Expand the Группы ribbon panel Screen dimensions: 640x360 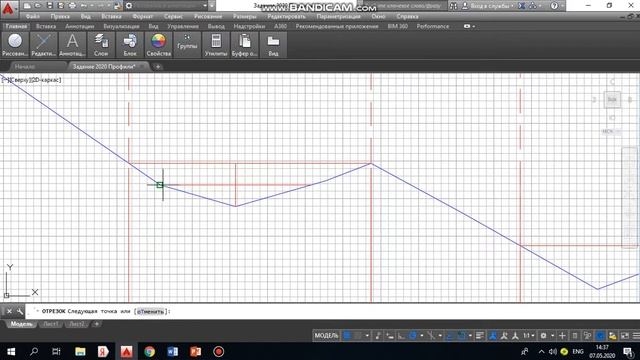point(187,45)
